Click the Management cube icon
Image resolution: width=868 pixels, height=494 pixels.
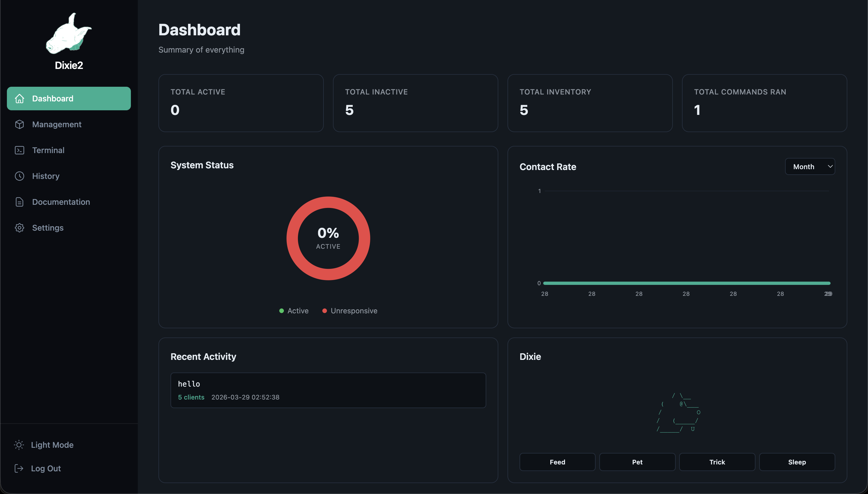tap(19, 125)
